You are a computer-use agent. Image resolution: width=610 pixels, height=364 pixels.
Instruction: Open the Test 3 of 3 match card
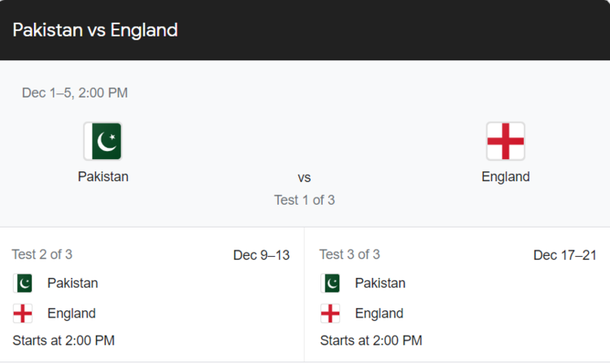[x=457, y=295]
